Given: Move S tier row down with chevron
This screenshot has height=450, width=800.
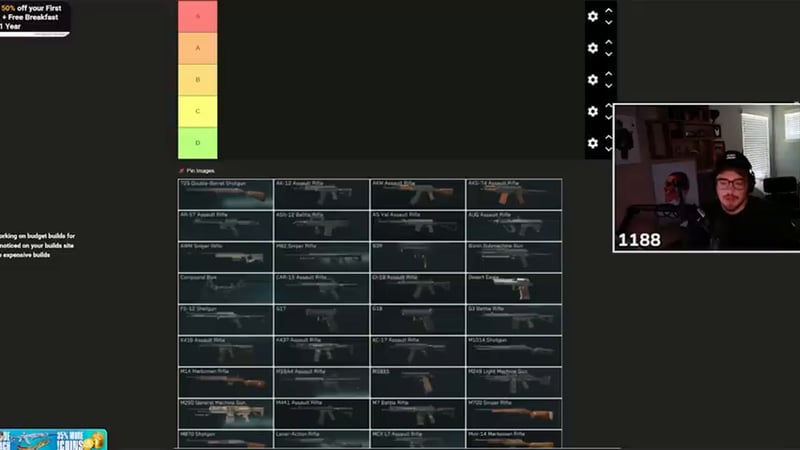Looking at the screenshot, I should click(609, 22).
